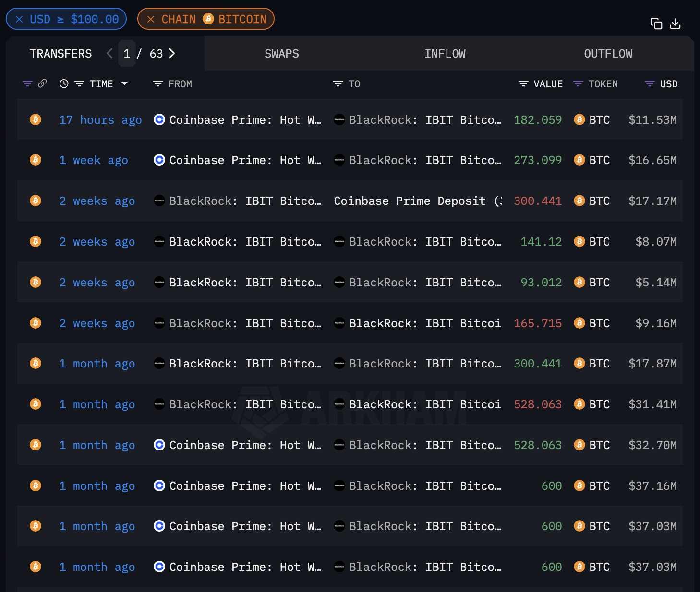Click link icon in column header

pyautogui.click(x=42, y=83)
